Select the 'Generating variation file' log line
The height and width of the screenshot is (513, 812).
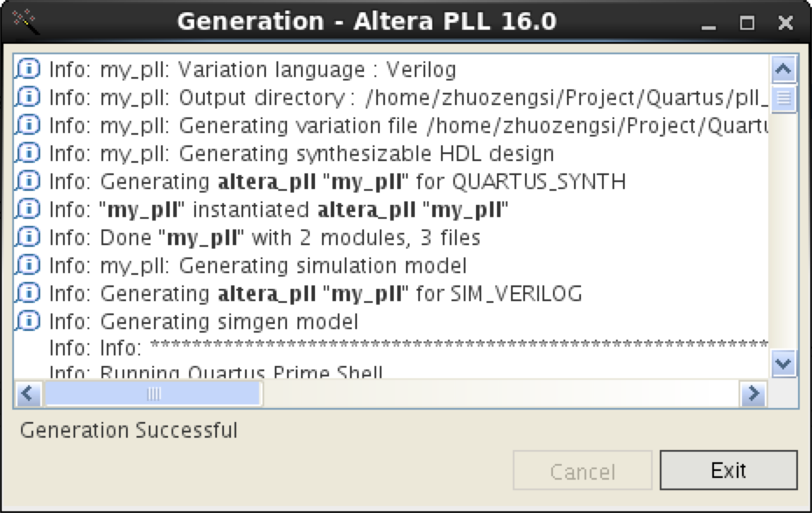[409, 126]
